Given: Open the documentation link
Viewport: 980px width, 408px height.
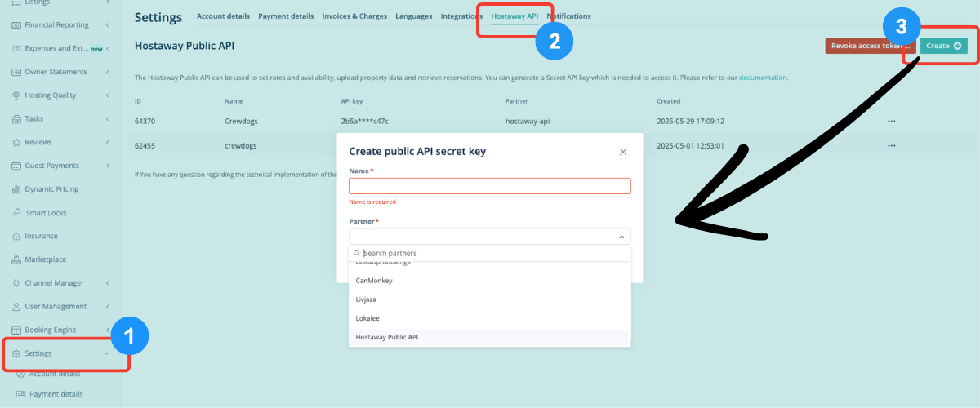Looking at the screenshot, I should pos(763,78).
